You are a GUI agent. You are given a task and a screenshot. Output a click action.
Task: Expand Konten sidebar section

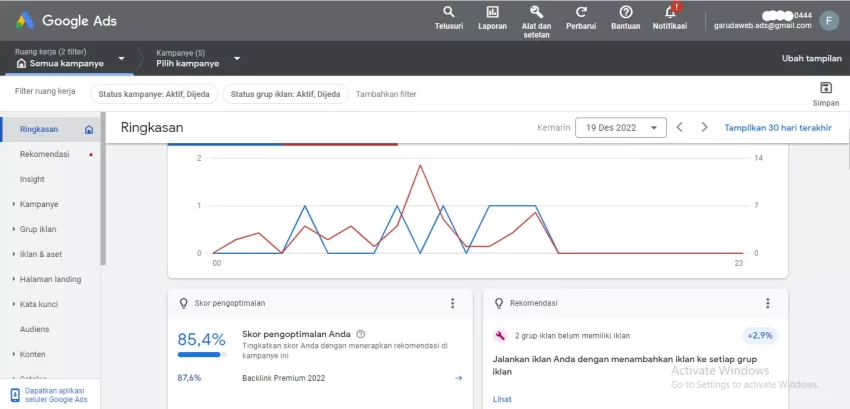tap(14, 354)
